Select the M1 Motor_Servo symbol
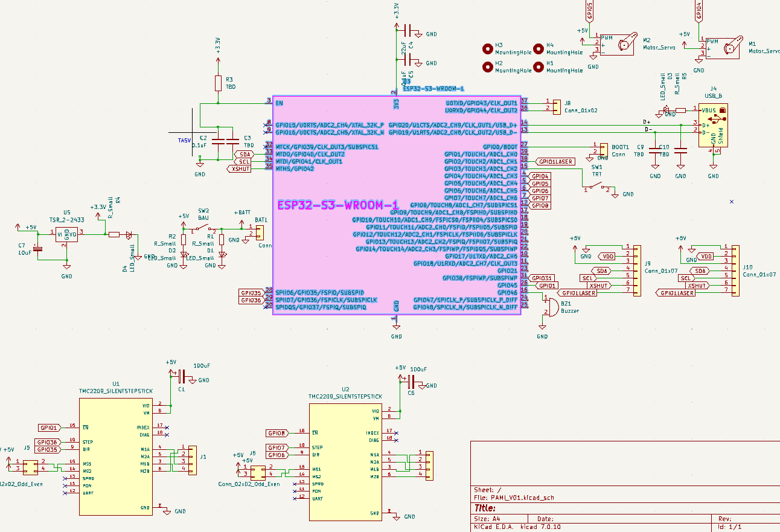This screenshot has width=780, height=532. pyautogui.click(x=724, y=47)
